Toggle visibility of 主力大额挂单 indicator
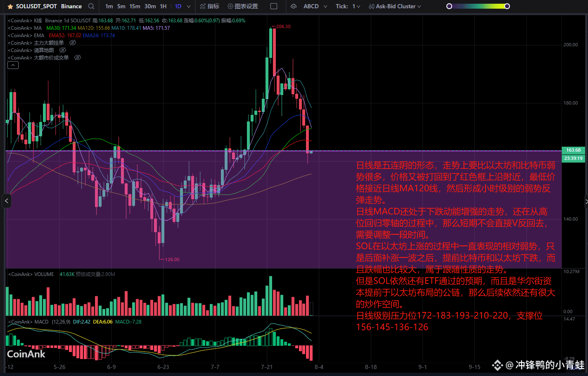Image resolution: width=588 pixels, height=376 pixels. tap(73, 43)
